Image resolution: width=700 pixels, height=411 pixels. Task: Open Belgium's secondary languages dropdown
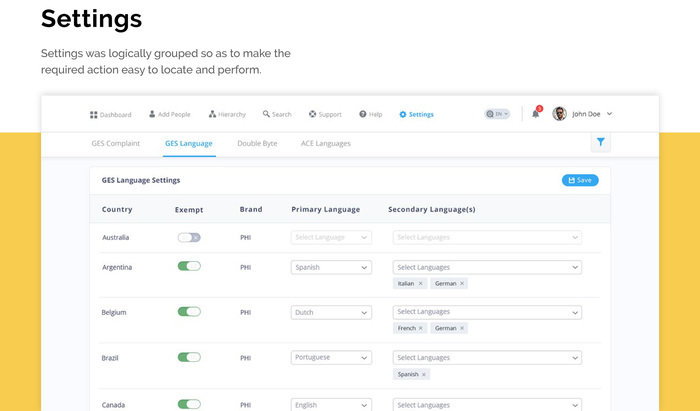487,312
